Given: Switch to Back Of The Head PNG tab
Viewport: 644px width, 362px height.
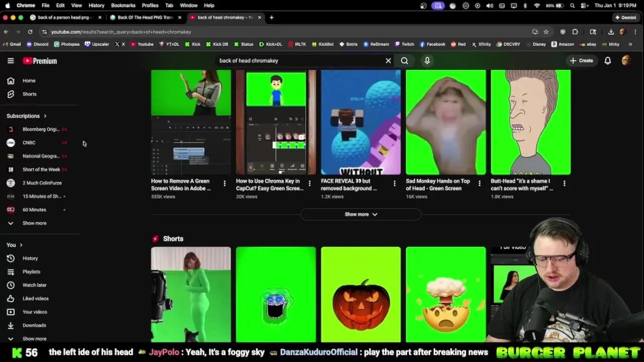Looking at the screenshot, I should [x=145, y=18].
